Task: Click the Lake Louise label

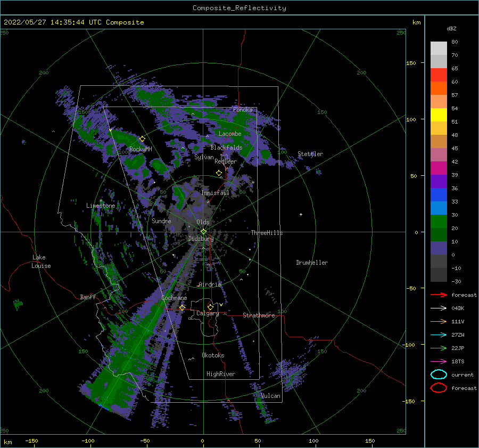Action: [41, 262]
